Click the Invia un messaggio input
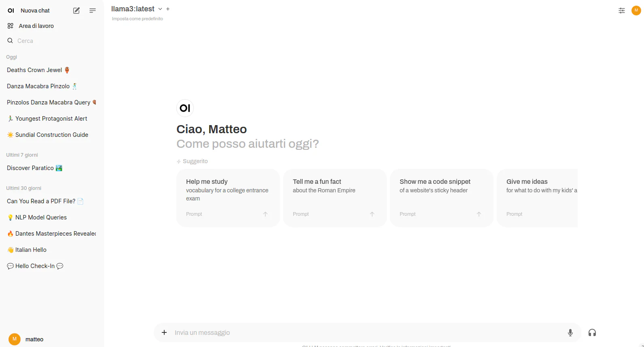The height and width of the screenshot is (347, 644). (x=367, y=332)
